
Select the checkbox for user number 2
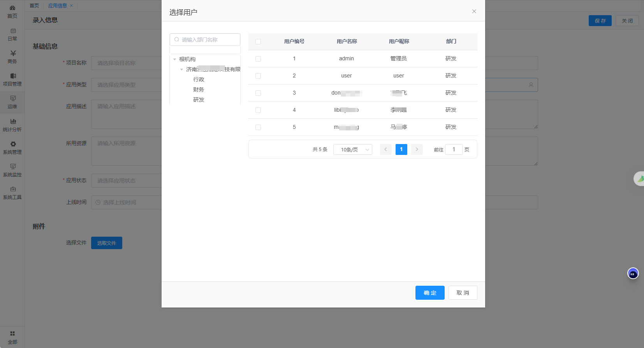(258, 76)
